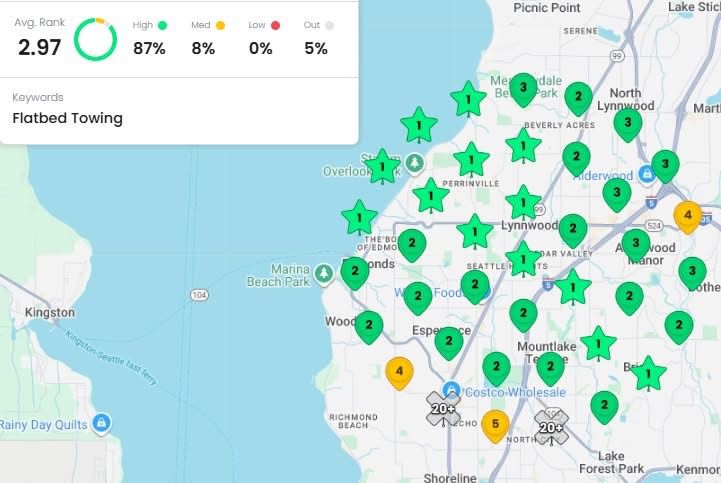Select the green 2 pin near Woodway

[x=369, y=325]
